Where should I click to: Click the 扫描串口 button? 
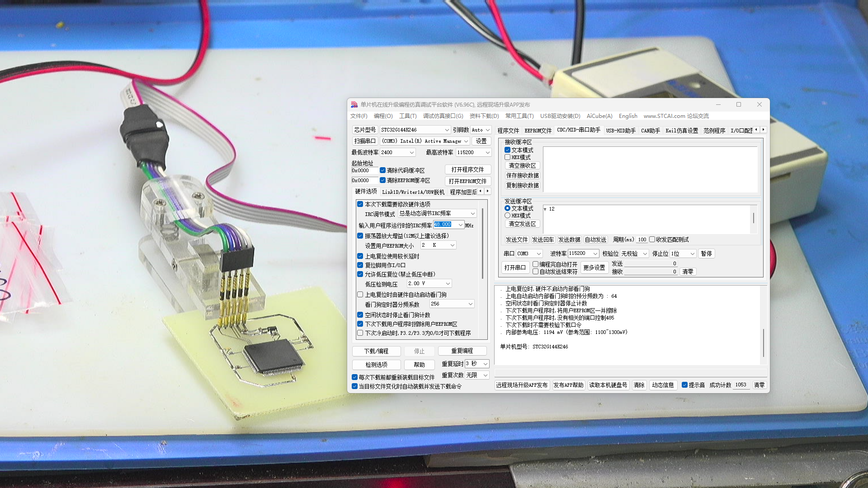(x=365, y=141)
